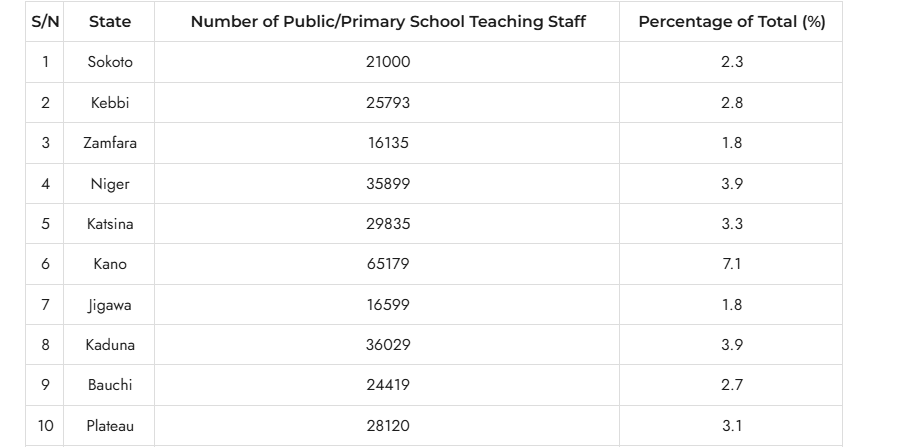Screen dimensions: 901x447
Task: Click Kebbi's percentage value 2.8
Action: tap(731, 103)
